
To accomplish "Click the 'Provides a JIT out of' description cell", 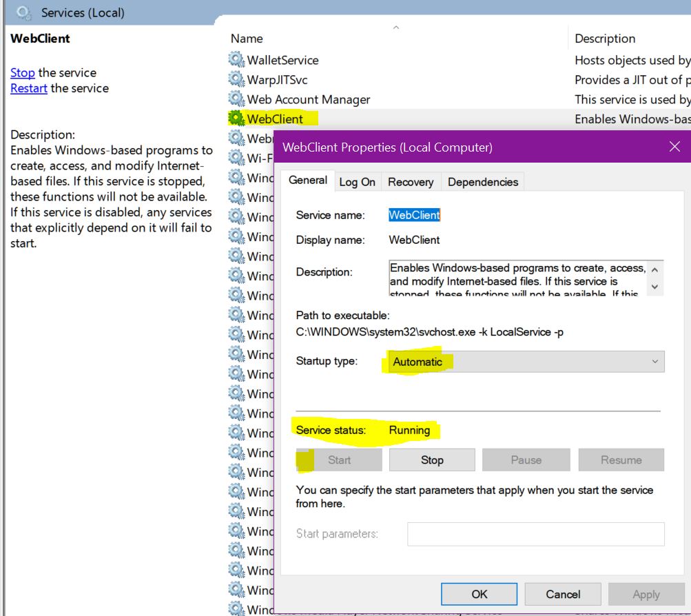I will [x=632, y=80].
